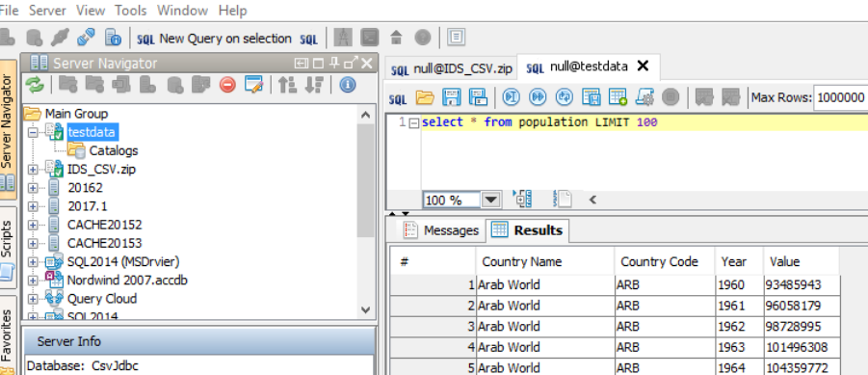Open the Tools menu

tap(131, 10)
